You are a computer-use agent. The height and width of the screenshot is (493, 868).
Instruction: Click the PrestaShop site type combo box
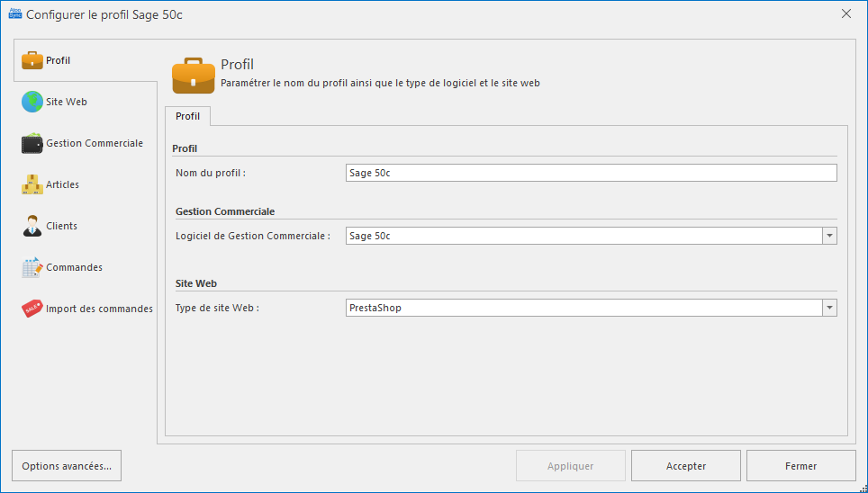(592, 308)
